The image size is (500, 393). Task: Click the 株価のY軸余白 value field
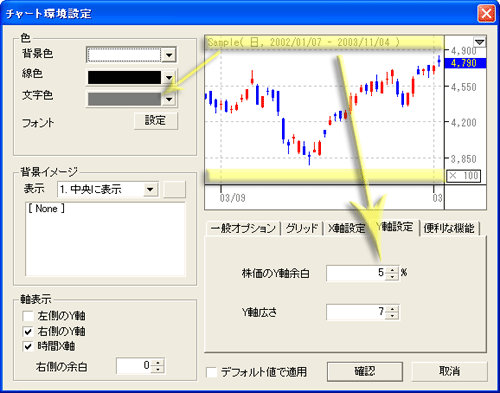[356, 273]
